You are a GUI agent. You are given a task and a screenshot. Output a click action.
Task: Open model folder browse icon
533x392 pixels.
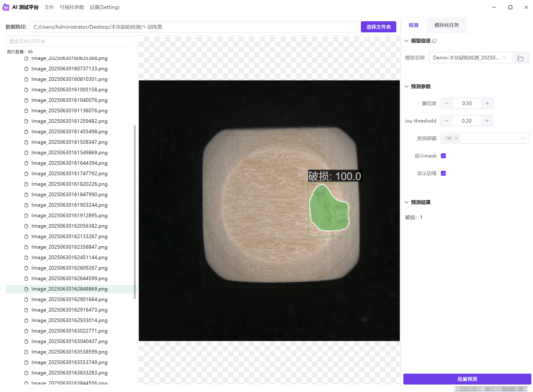point(520,58)
